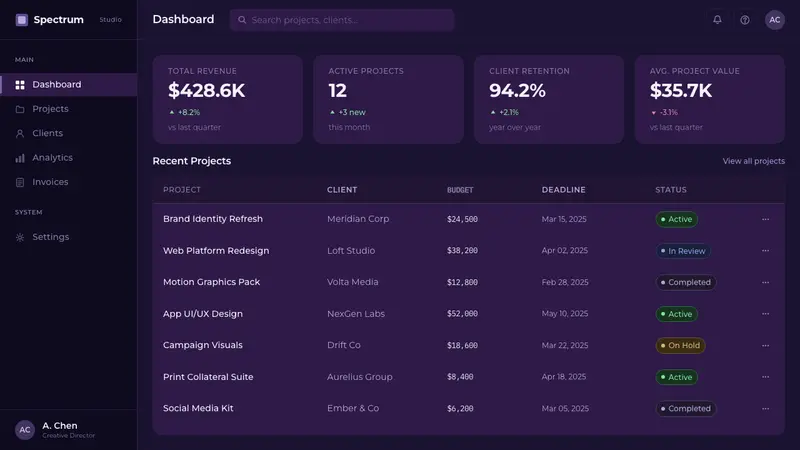
Task: Click the Spectrum logo icon
Action: 21,20
